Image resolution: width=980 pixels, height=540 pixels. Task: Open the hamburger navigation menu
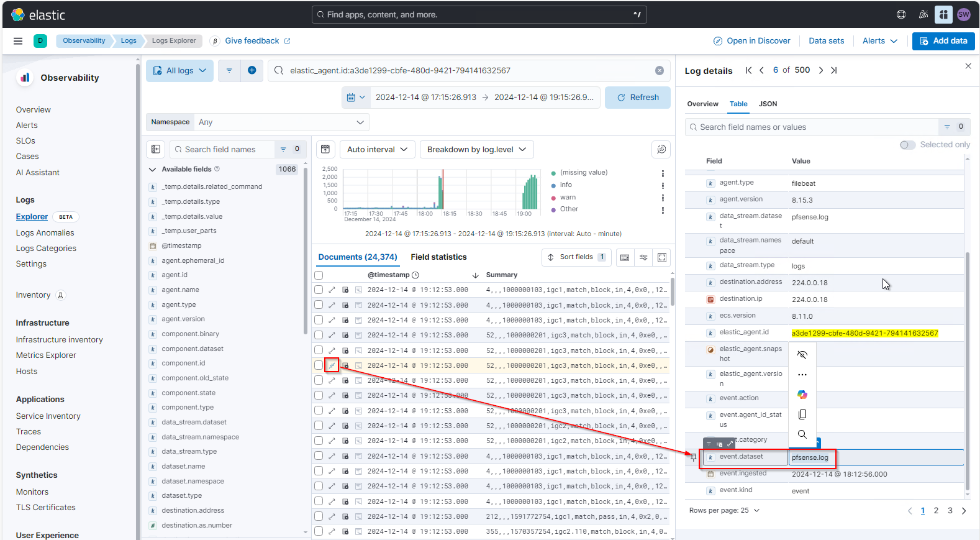pyautogui.click(x=18, y=41)
